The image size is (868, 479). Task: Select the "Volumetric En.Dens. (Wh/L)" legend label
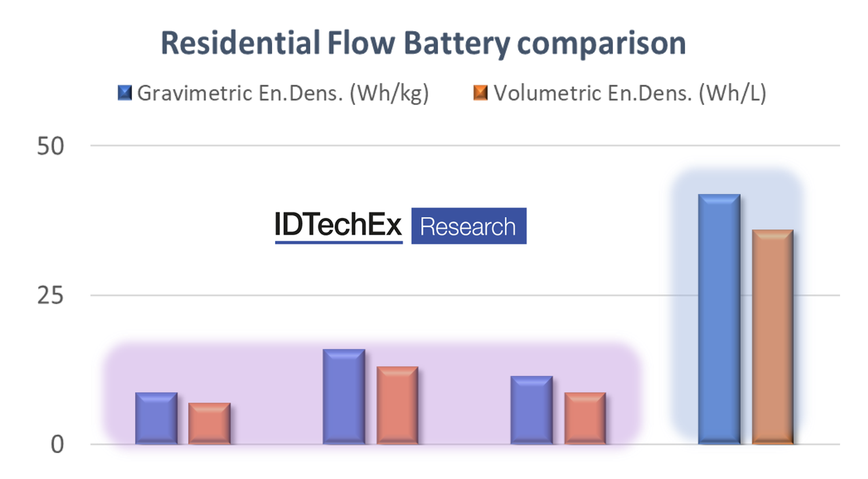pos(630,93)
